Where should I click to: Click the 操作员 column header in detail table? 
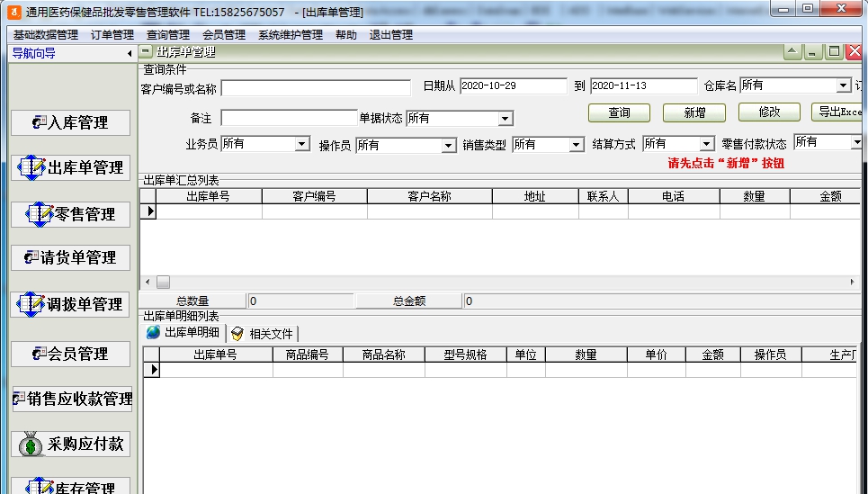(x=771, y=355)
